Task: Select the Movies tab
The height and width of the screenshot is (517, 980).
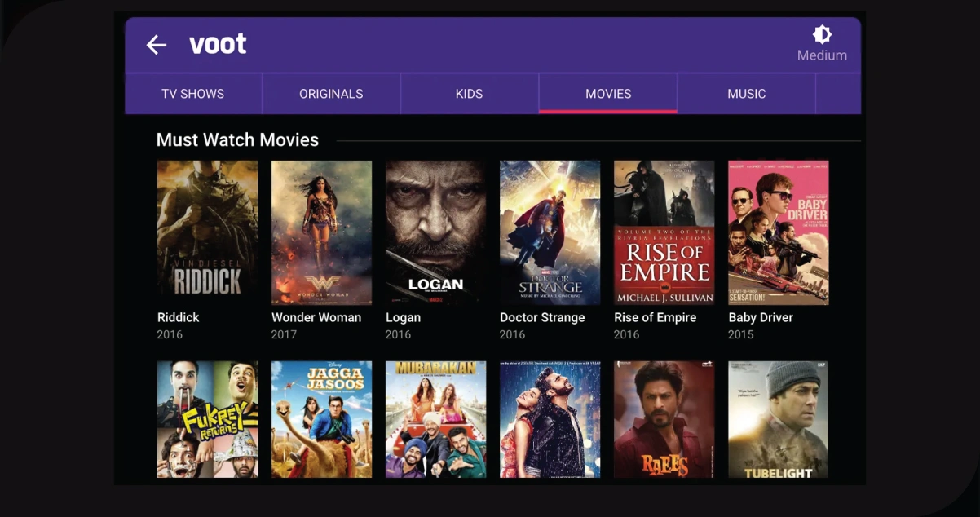Action: pos(608,94)
